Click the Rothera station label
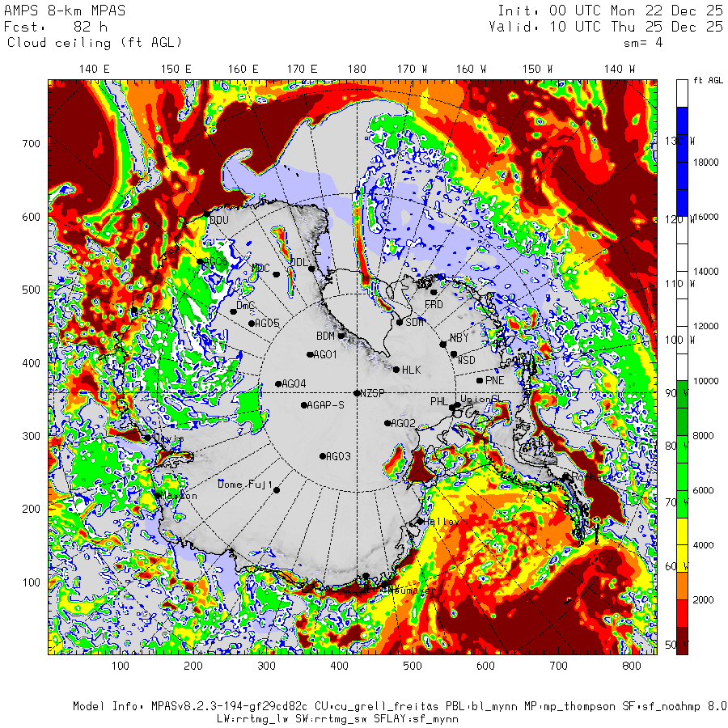 pos(593,477)
